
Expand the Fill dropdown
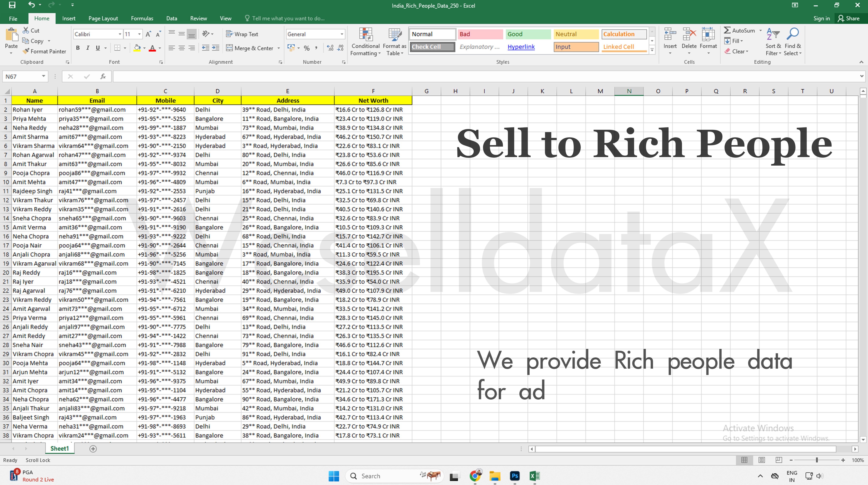[x=742, y=41]
